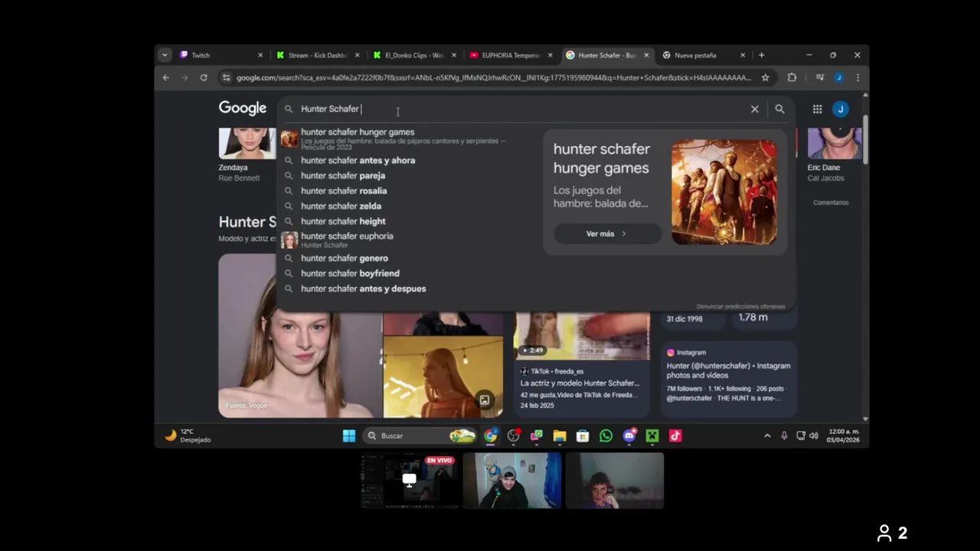Click the EN VIVO screen-share thumbnail
The image size is (980, 551).
tap(410, 481)
